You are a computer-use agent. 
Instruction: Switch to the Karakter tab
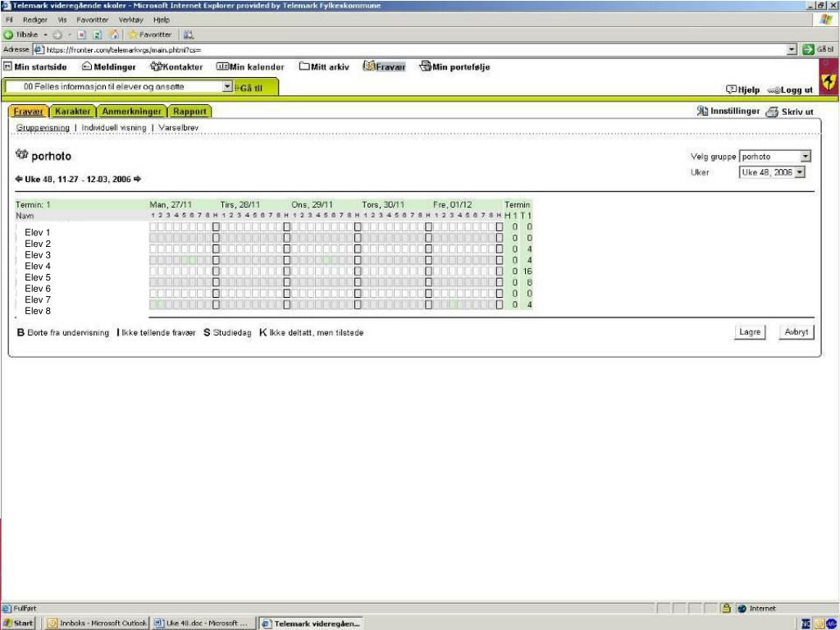pyautogui.click(x=73, y=112)
